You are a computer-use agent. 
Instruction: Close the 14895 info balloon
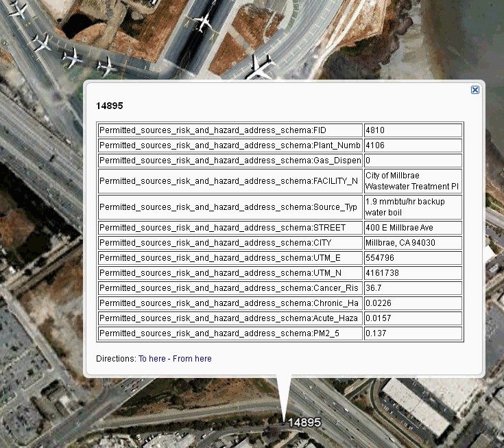(475, 90)
